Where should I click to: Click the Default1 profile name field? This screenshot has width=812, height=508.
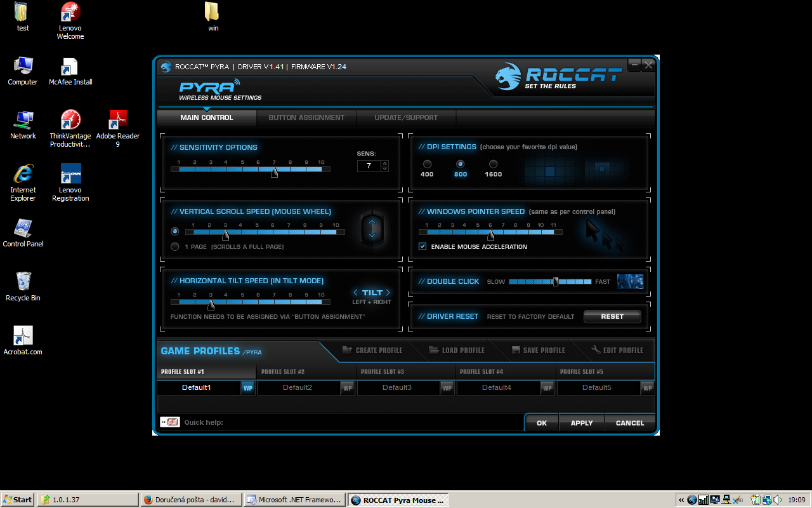point(199,387)
